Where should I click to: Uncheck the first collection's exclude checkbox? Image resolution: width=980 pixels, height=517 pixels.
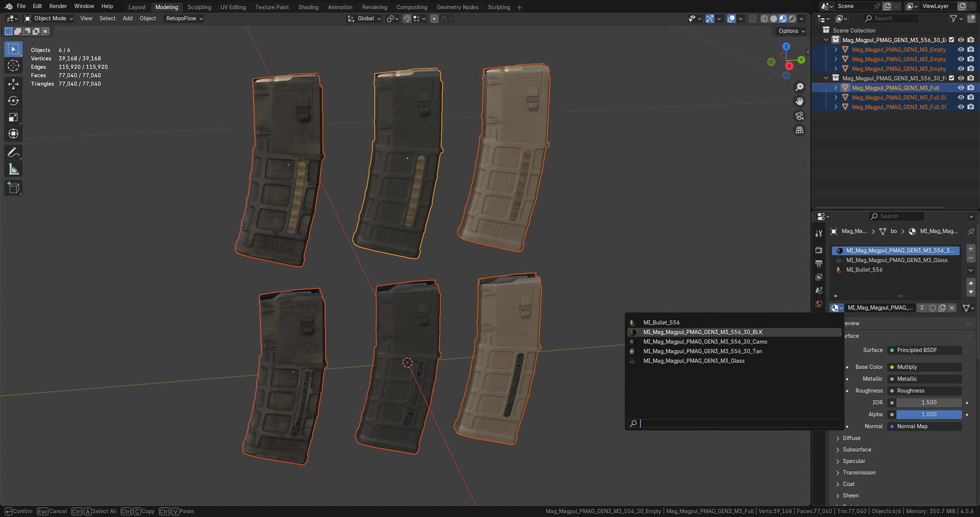951,40
